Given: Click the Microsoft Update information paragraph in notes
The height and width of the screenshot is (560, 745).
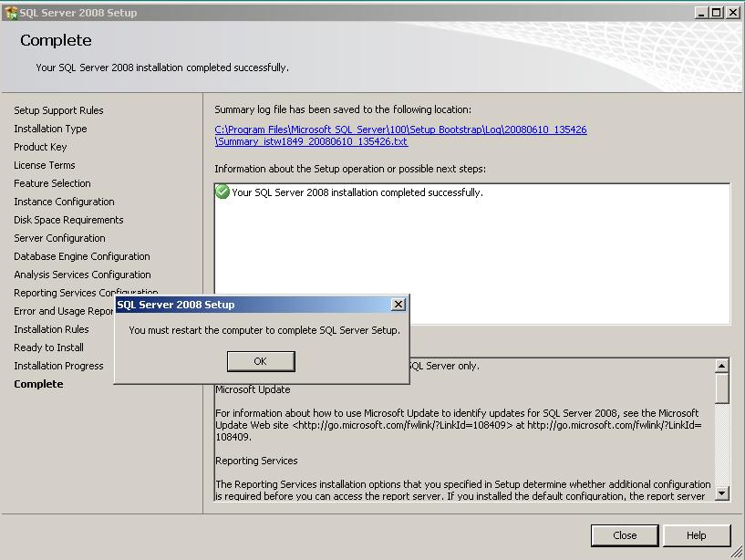Looking at the screenshot, I should 459,425.
